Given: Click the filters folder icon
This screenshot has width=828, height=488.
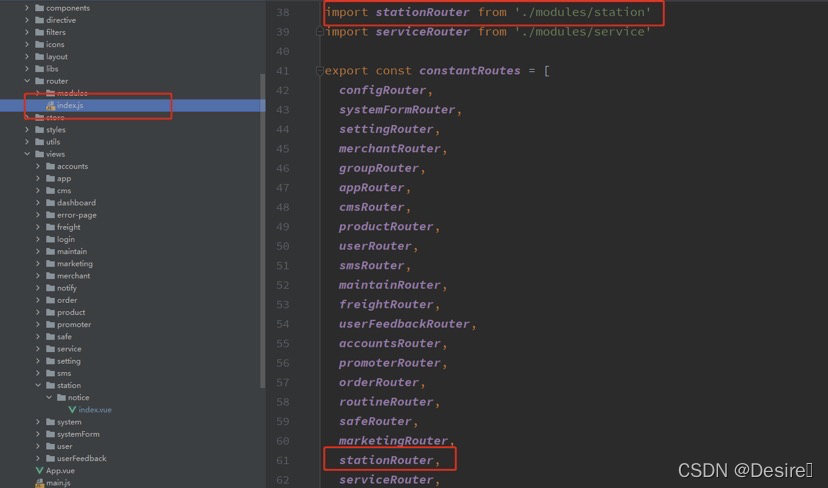Looking at the screenshot, I should click(40, 32).
